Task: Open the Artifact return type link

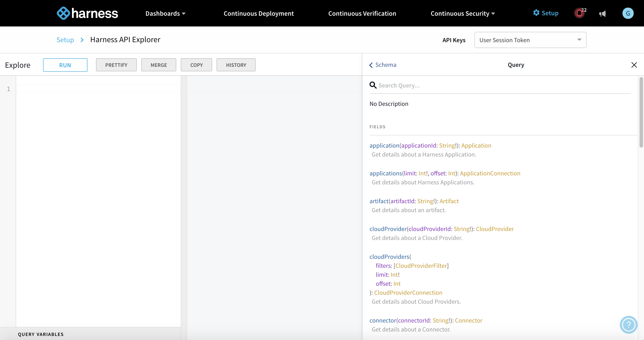Action: pyautogui.click(x=449, y=201)
